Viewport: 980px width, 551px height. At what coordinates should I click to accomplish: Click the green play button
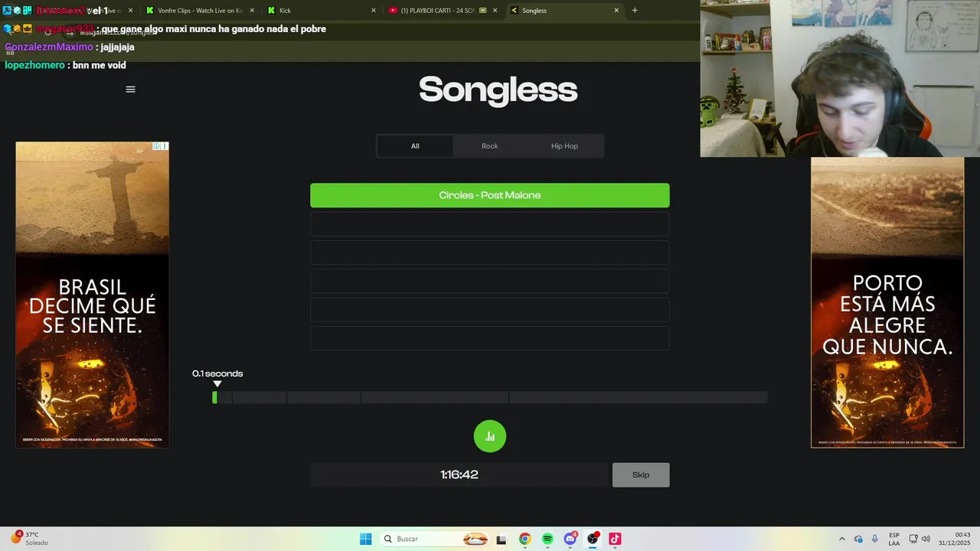(x=490, y=436)
